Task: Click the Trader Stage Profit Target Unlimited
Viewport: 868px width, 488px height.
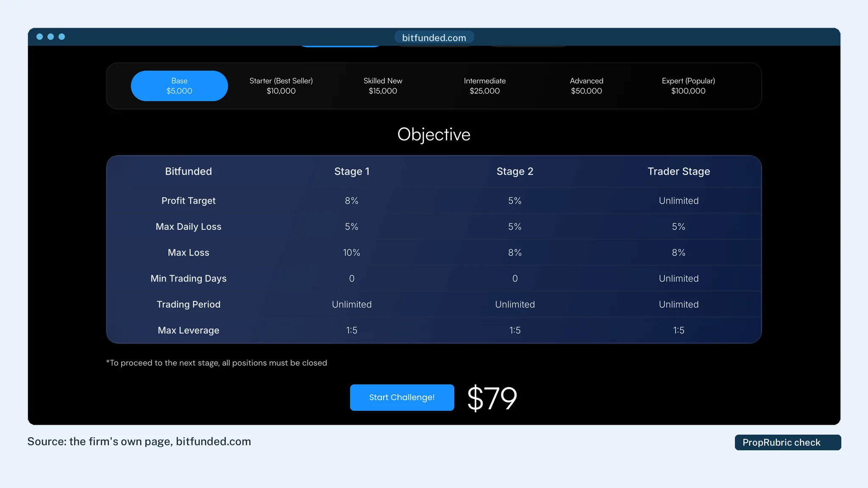Action: tap(679, 201)
